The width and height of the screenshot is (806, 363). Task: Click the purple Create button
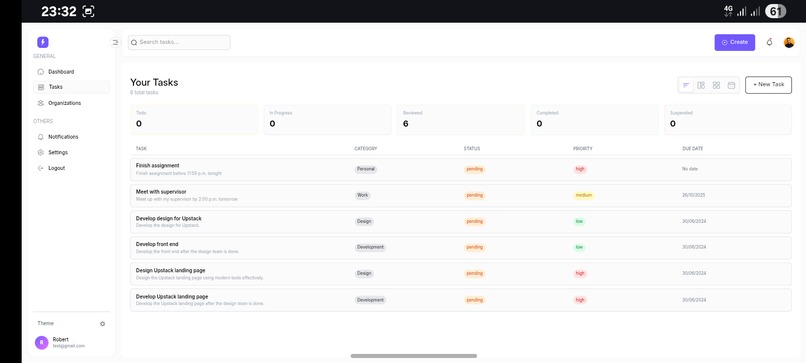[x=735, y=42]
